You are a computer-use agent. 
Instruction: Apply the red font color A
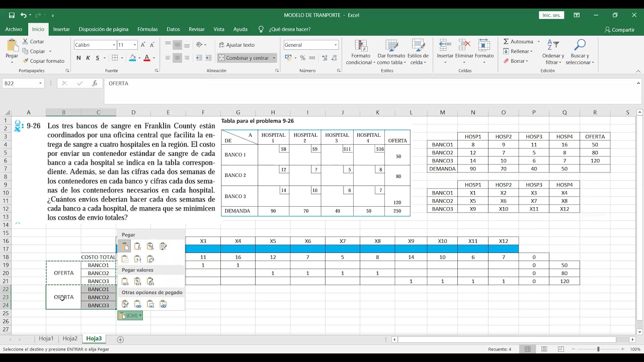146,58
